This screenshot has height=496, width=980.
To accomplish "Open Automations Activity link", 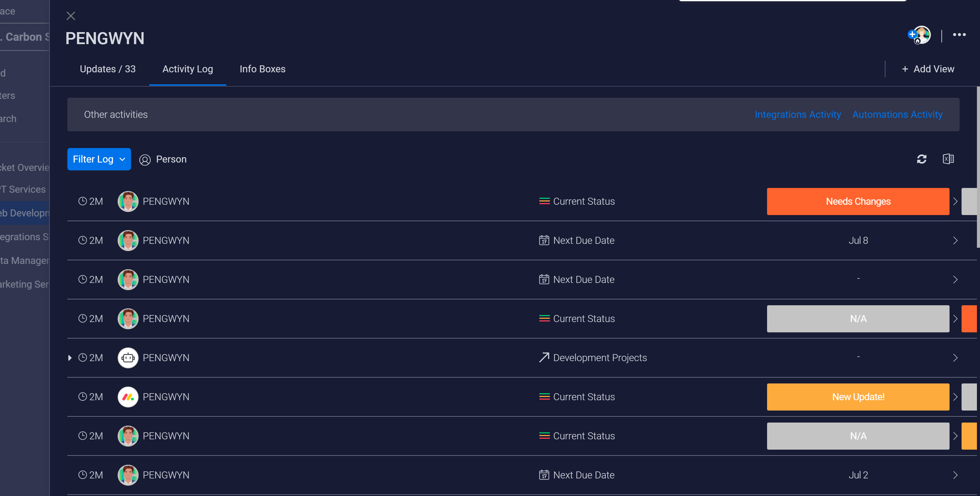I will [x=898, y=115].
